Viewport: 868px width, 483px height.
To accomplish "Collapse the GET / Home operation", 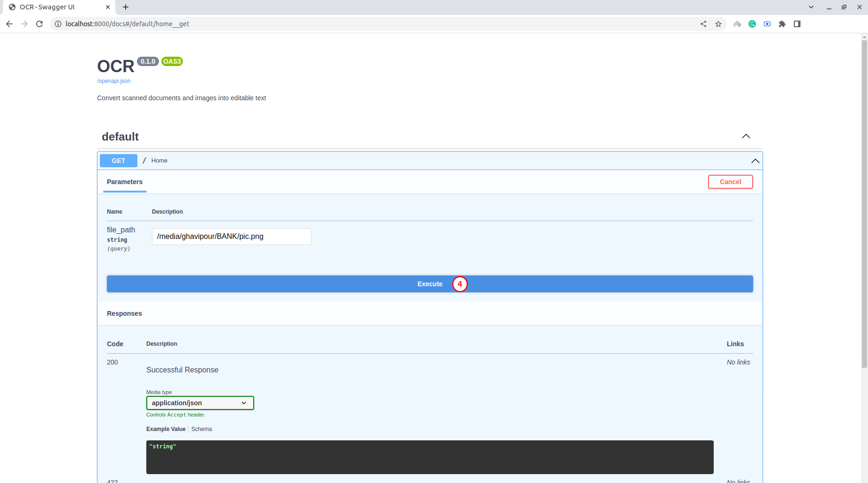I will tap(755, 161).
